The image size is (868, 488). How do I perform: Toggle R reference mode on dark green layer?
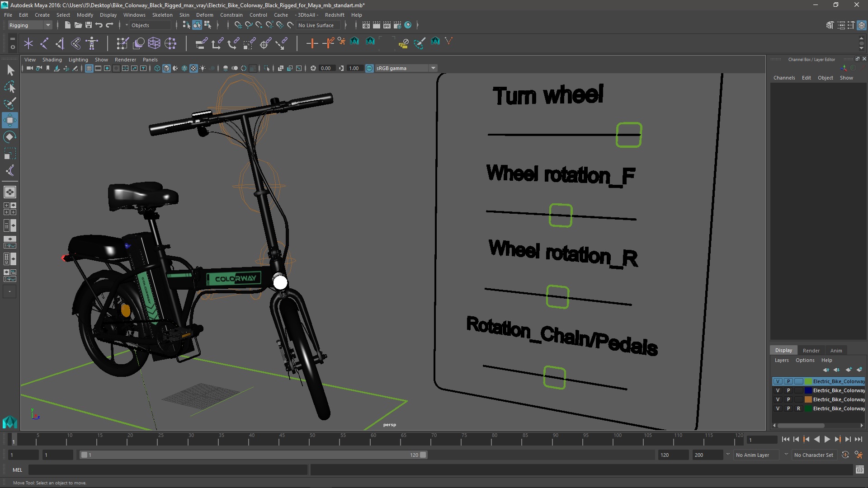(x=799, y=408)
